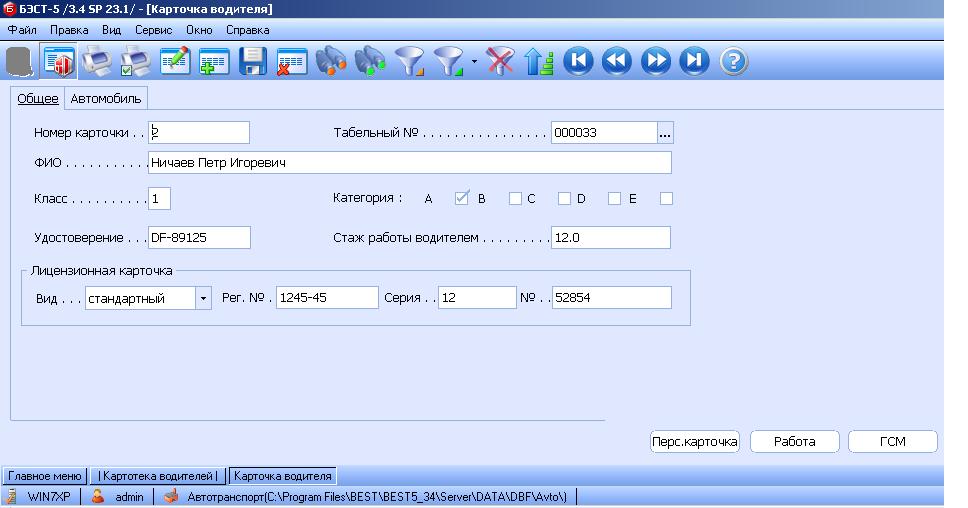
Task: Click the ГСМ button
Action: (x=892, y=441)
